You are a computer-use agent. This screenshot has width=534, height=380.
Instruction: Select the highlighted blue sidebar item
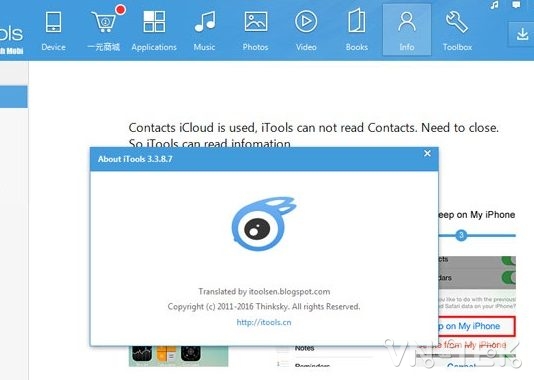[14, 97]
